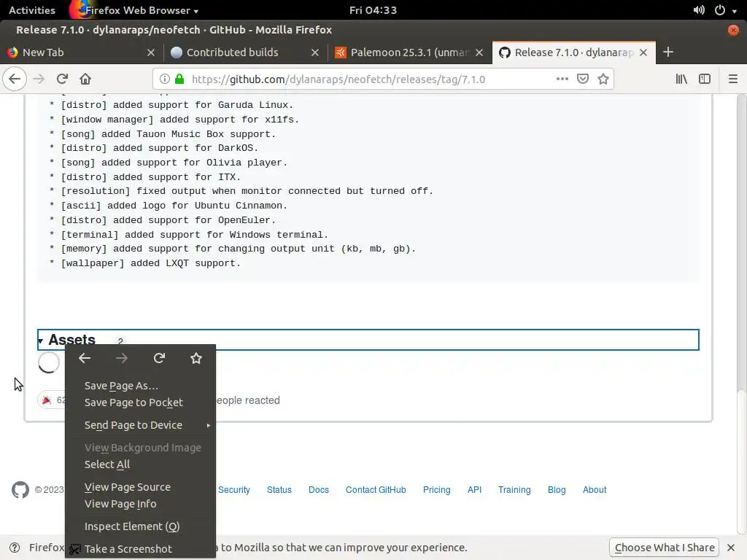Open the Docs footer link
Screen dimensions: 747x560
coord(319,490)
